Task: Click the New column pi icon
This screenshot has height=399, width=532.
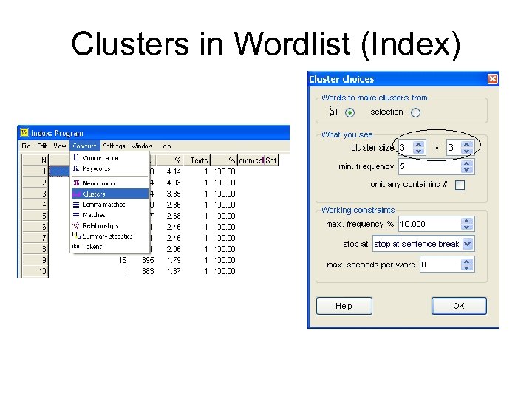Action: coord(76,183)
